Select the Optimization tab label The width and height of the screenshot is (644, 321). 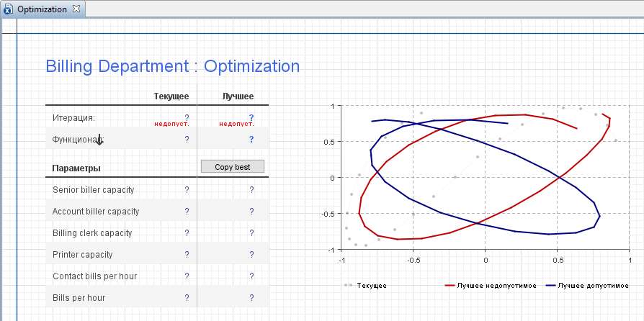[x=43, y=9]
